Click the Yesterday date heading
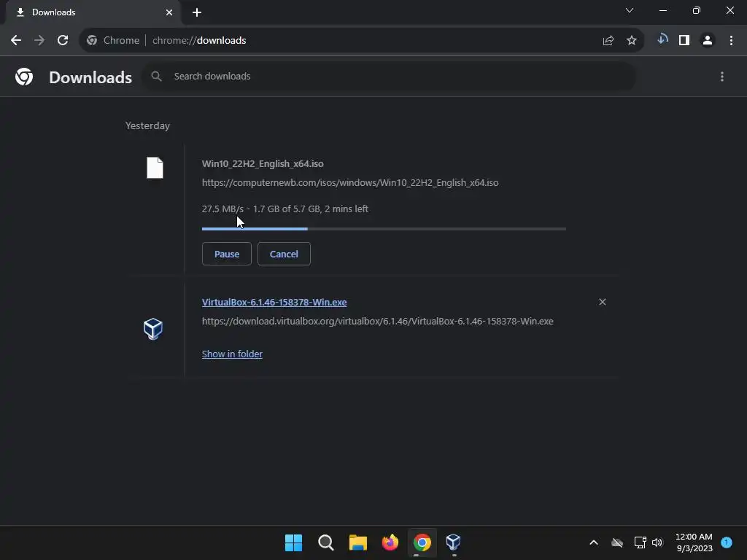747x560 pixels. pos(147,125)
